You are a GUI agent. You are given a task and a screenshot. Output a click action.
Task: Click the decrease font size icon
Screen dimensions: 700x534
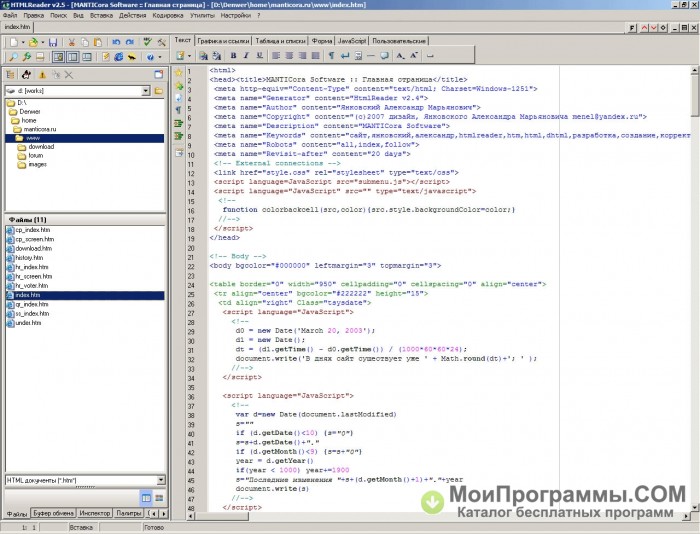400,55
